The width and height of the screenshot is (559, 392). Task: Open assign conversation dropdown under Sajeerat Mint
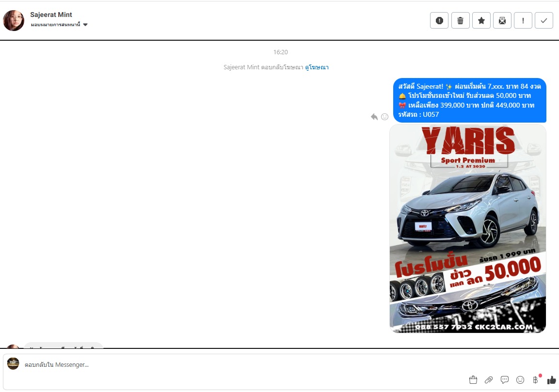(x=59, y=25)
